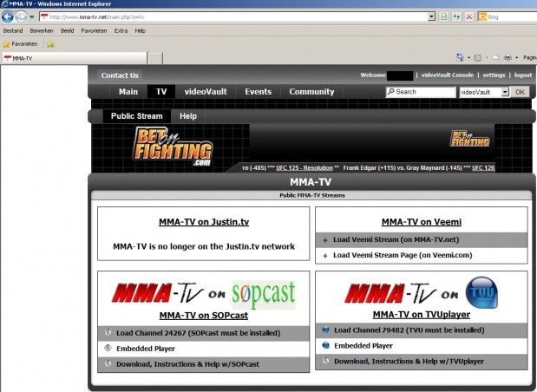
Task: Click the Stop loading X icon
Action: (x=469, y=16)
